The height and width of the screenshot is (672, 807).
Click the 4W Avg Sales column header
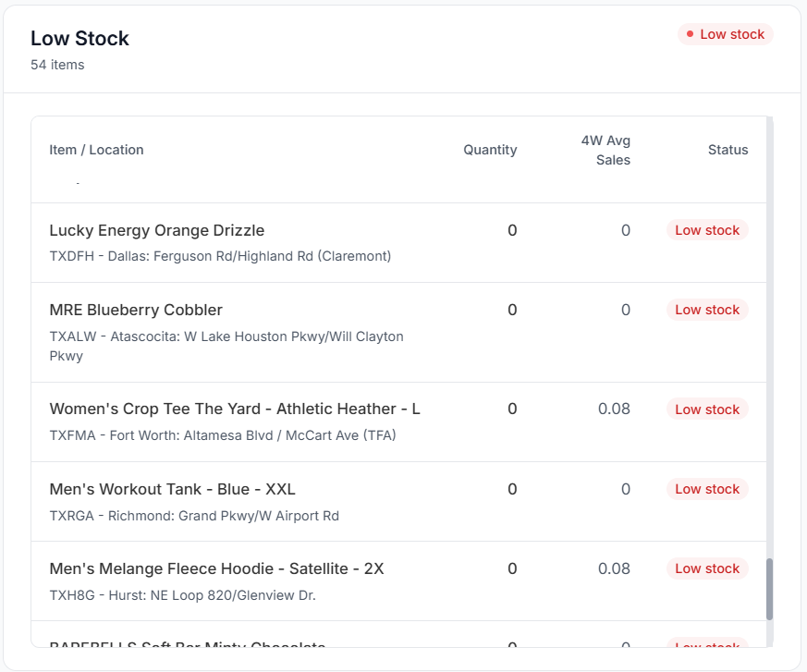(605, 151)
